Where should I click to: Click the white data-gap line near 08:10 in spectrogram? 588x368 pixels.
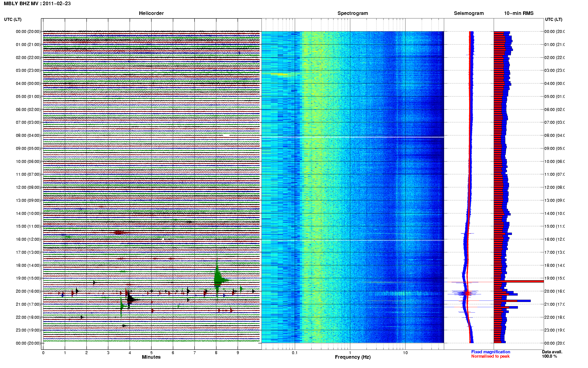[353, 137]
